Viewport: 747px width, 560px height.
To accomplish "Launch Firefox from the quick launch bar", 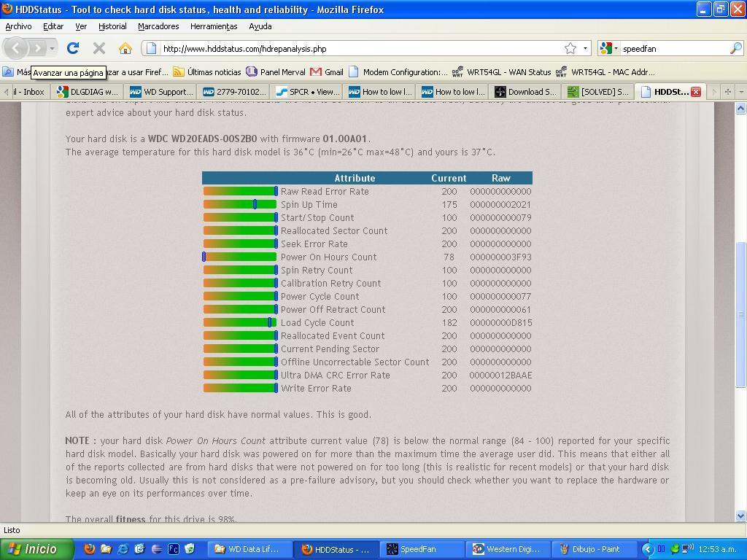I will [88, 549].
